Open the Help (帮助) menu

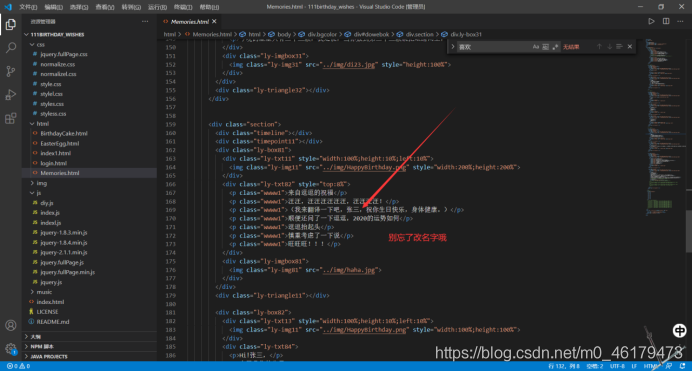click(209, 7)
